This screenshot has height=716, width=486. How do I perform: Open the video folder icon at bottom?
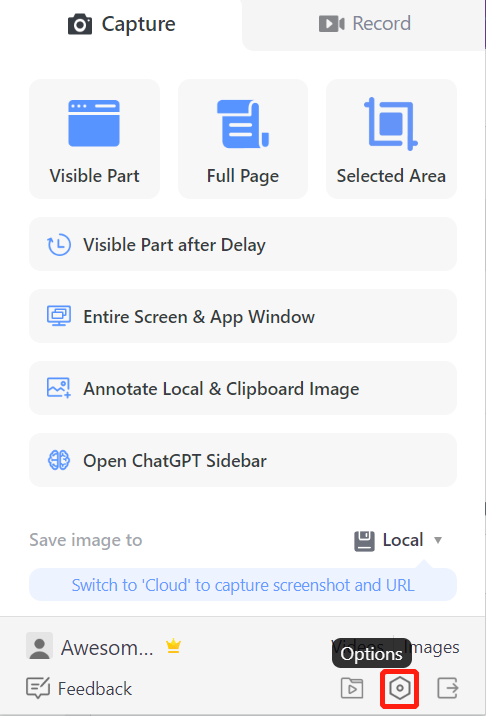(352, 688)
